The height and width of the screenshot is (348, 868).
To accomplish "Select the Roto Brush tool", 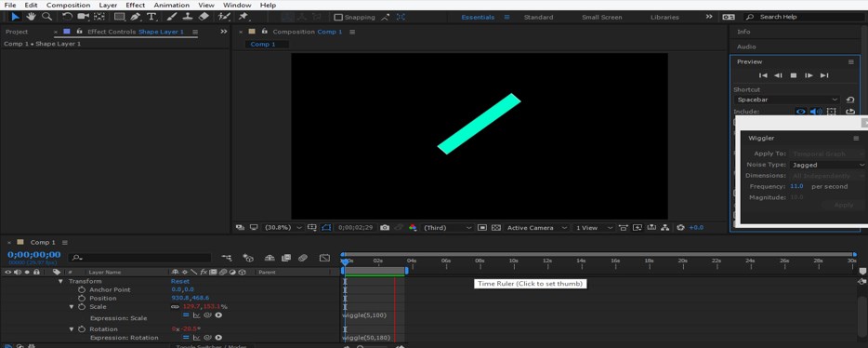I will [224, 17].
